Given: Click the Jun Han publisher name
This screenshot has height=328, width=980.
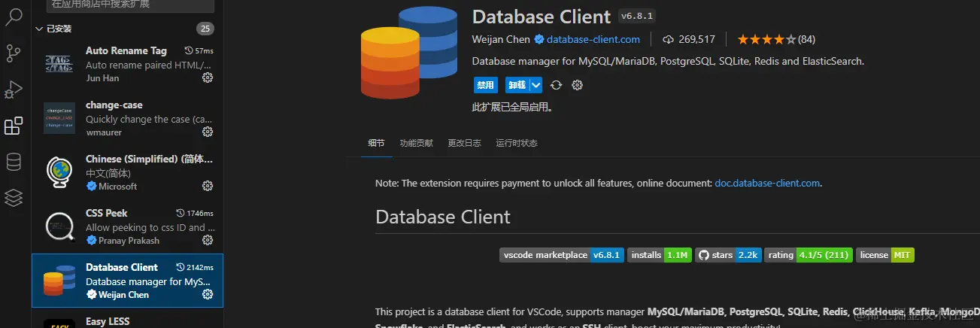Looking at the screenshot, I should click(x=103, y=77).
